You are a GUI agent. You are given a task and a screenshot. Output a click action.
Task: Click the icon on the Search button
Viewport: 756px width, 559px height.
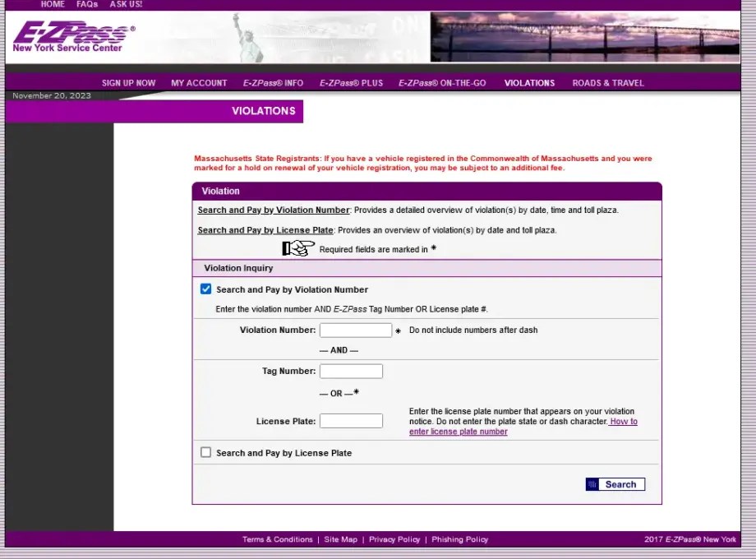pos(592,484)
